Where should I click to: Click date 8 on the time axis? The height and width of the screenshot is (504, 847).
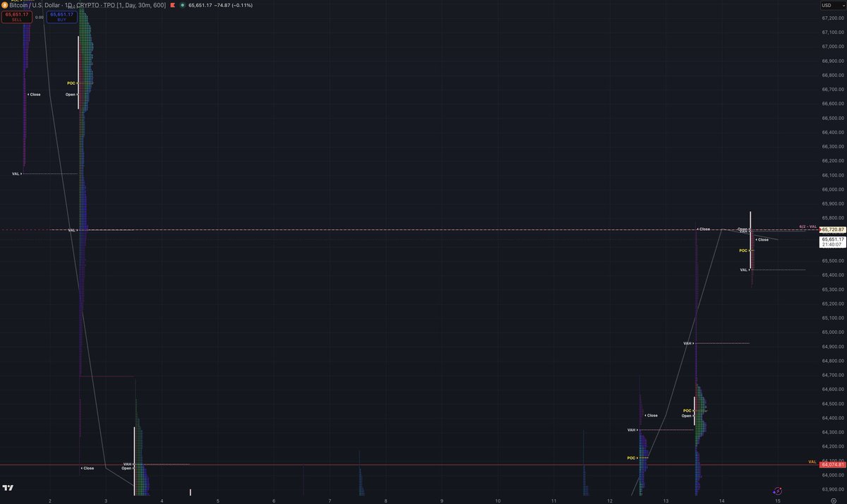click(386, 500)
